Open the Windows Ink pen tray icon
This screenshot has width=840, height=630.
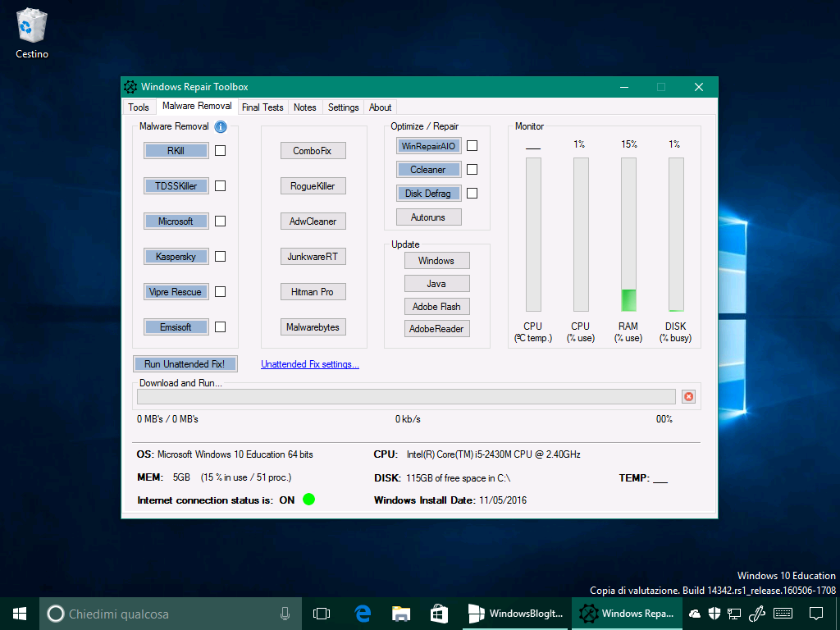pos(756,614)
